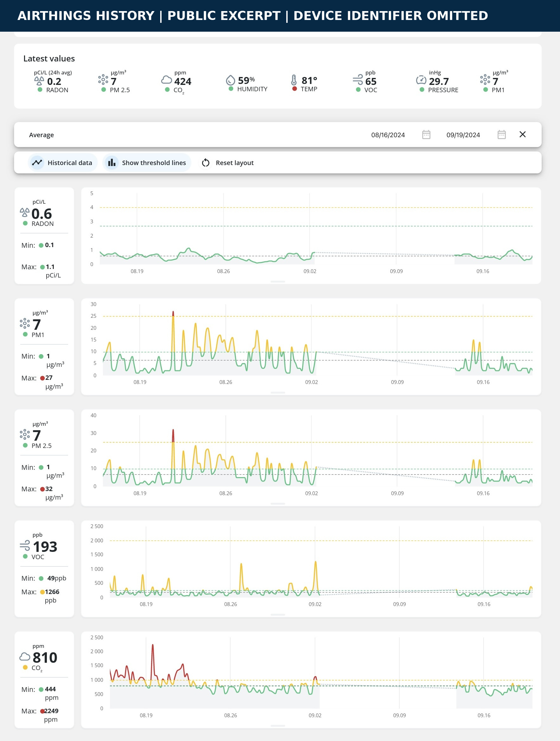This screenshot has width=560, height=741.
Task: Open the start date calendar picker
Action: (x=426, y=135)
